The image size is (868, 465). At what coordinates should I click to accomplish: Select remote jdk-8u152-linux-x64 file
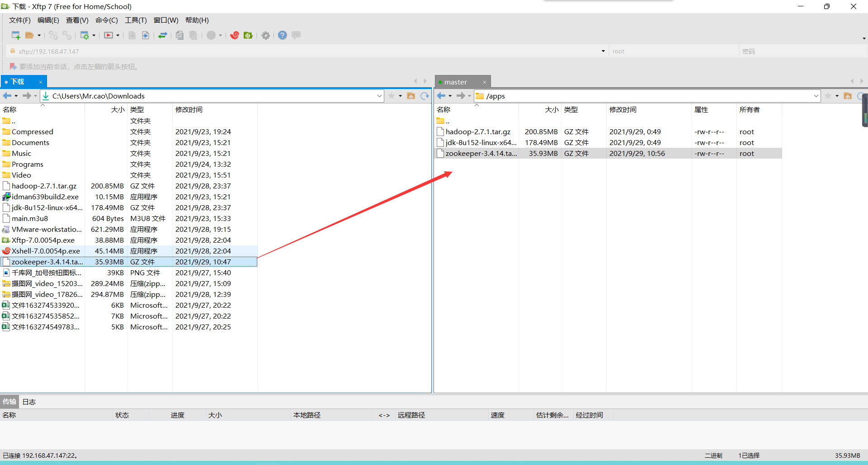609,142
